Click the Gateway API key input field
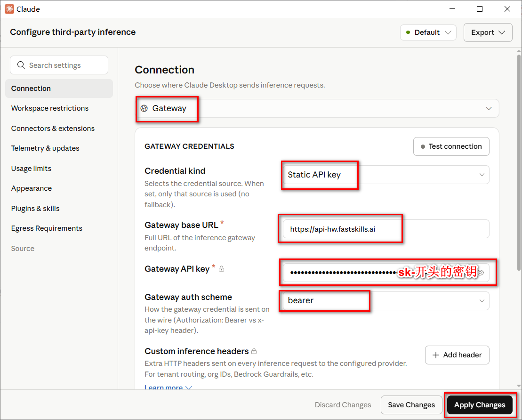 click(386, 273)
